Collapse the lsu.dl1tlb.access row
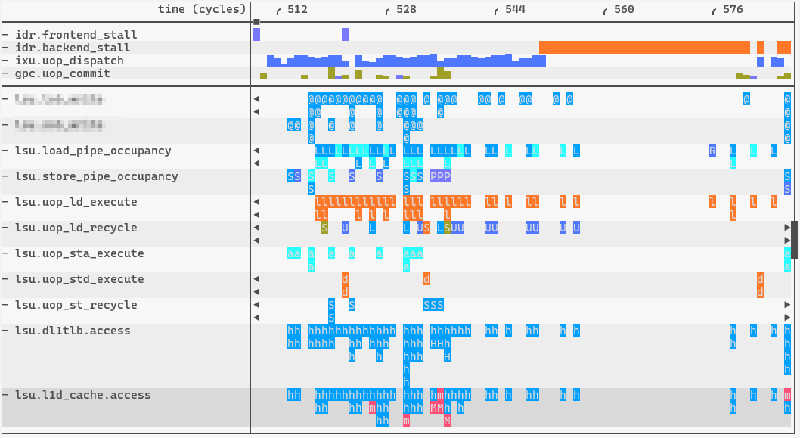The height and width of the screenshot is (438, 800). point(5,330)
